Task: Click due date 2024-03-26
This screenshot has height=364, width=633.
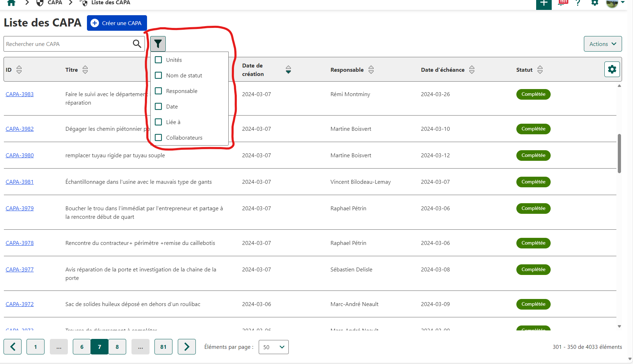Action: tap(435, 94)
